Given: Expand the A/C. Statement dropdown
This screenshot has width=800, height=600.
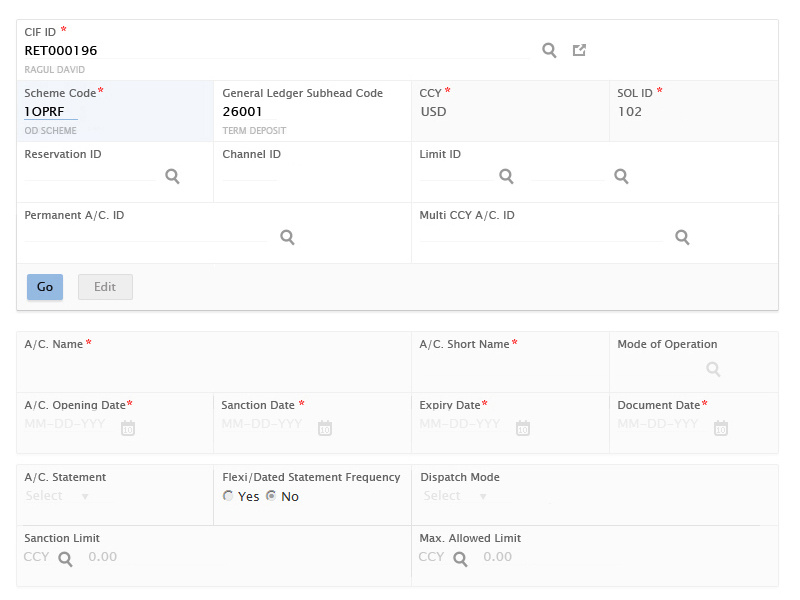Looking at the screenshot, I should tap(58, 496).
